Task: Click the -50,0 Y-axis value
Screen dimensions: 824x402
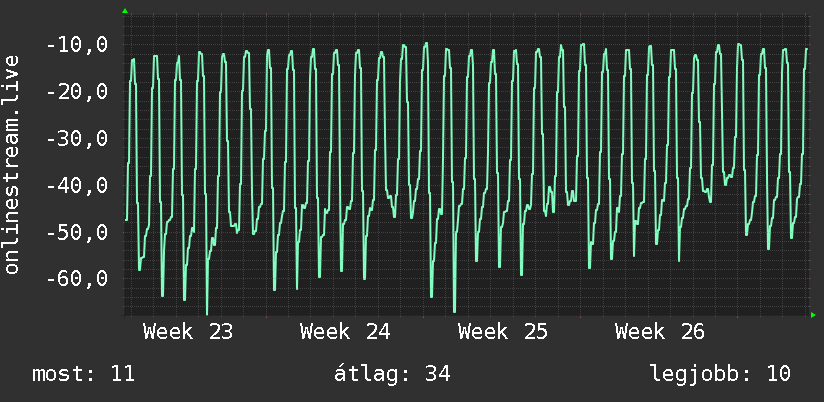Action: coord(77,232)
